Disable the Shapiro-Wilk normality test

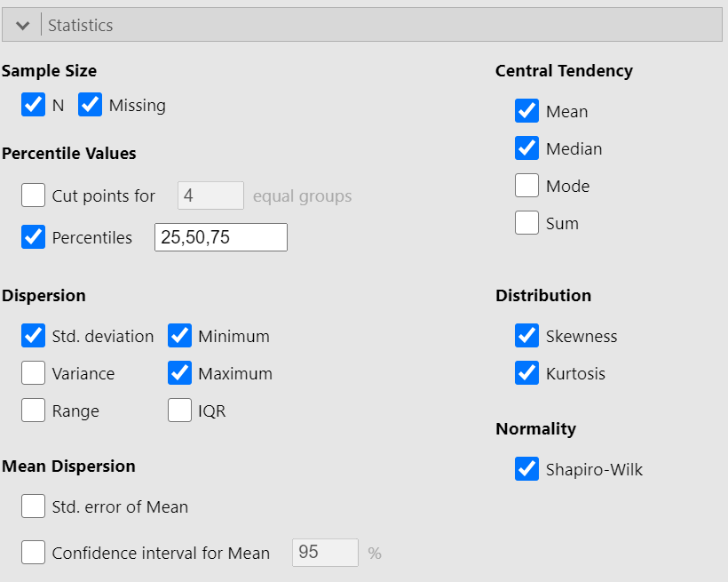point(527,469)
